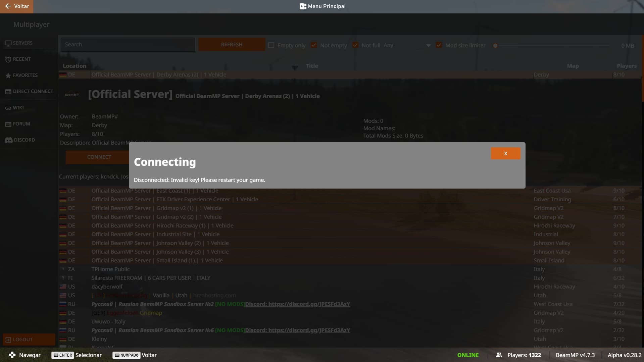The height and width of the screenshot is (362, 644).
Task: Uncheck the Not empty filter
Action: click(314, 45)
